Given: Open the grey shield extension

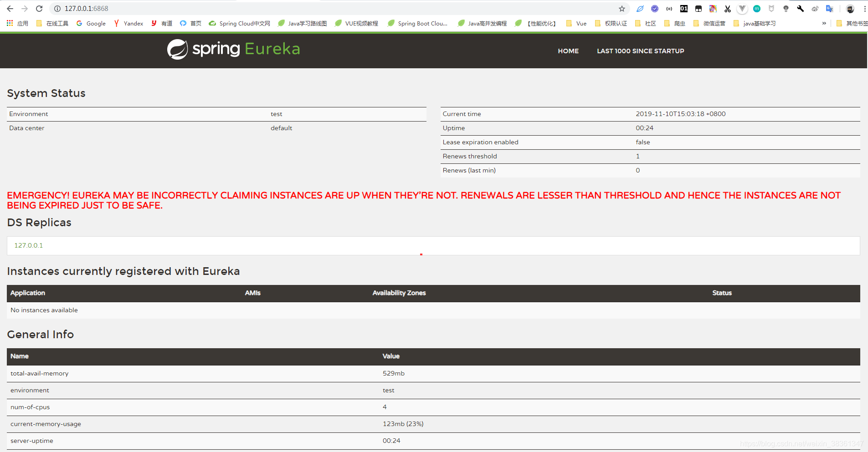Looking at the screenshot, I should [x=771, y=9].
